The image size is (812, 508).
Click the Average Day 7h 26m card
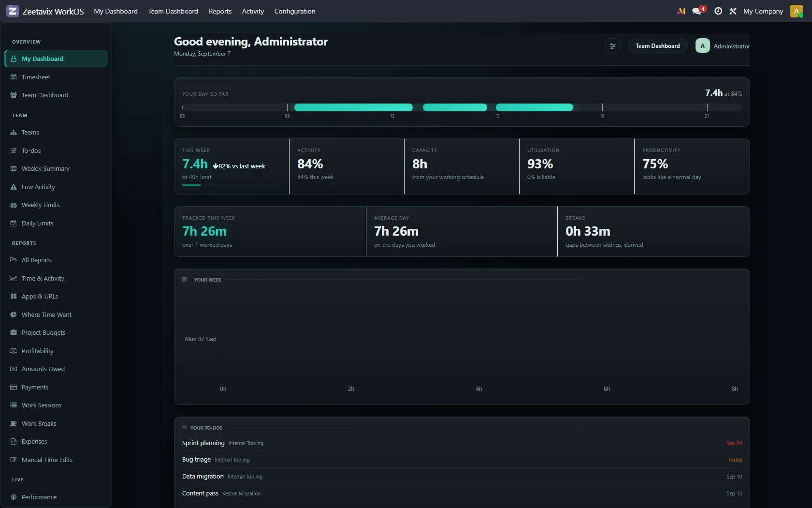click(x=462, y=232)
